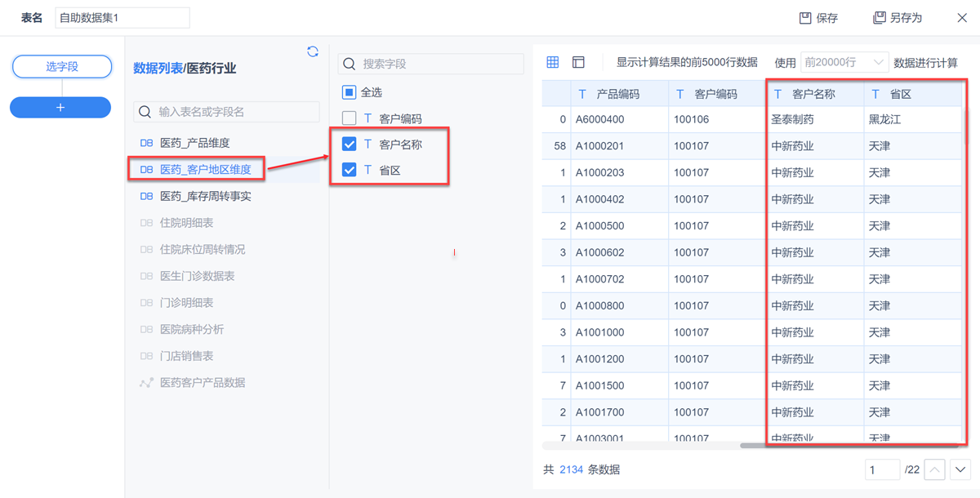Click search icon in field search box

coord(349,64)
